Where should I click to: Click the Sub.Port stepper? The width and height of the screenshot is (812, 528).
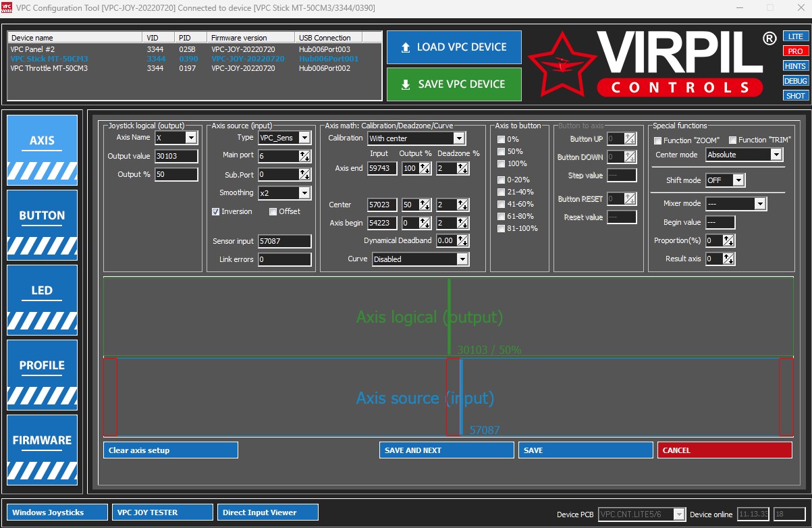(305, 174)
